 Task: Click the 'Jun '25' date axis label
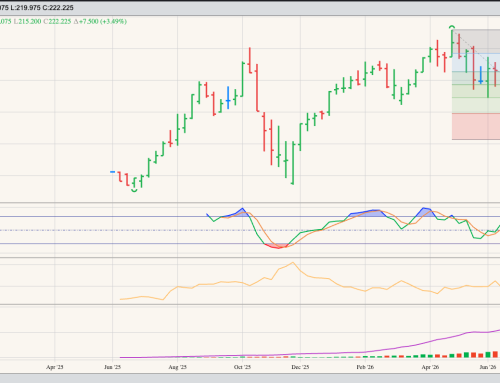[113, 367]
